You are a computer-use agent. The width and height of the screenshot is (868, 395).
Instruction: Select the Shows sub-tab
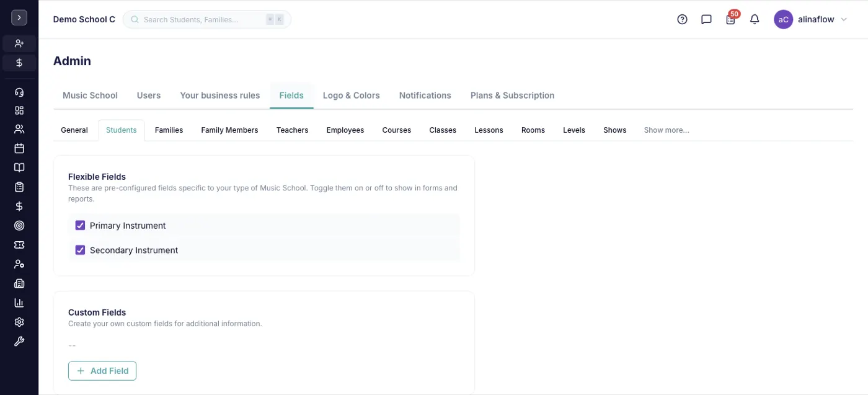pyautogui.click(x=615, y=130)
